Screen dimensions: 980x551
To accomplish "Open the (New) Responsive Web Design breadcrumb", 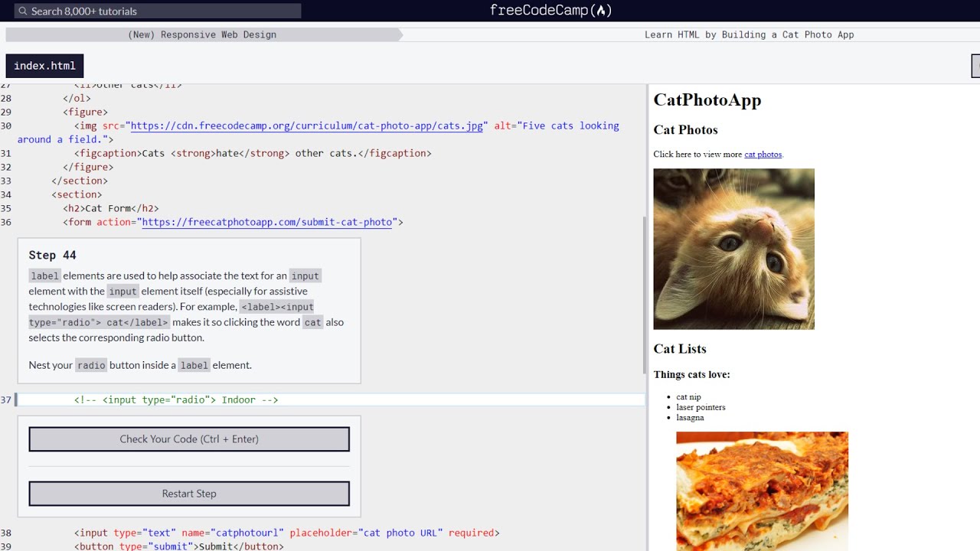I will pos(202,34).
